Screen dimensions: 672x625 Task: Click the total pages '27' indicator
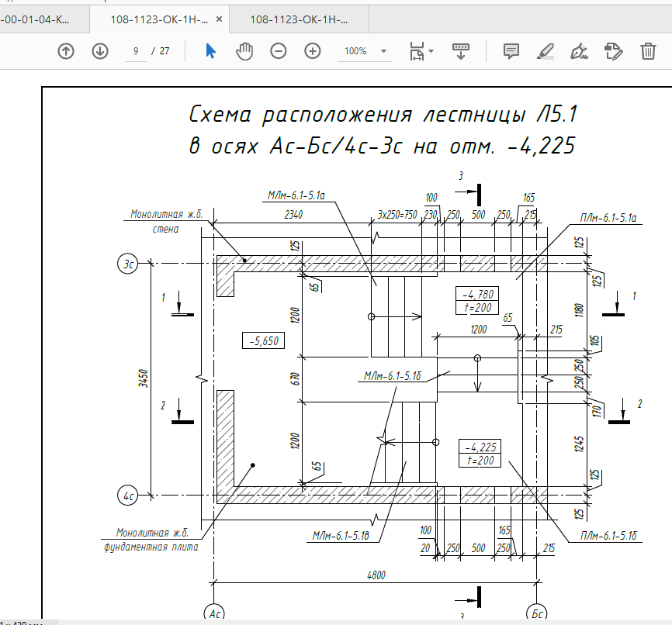click(x=165, y=51)
